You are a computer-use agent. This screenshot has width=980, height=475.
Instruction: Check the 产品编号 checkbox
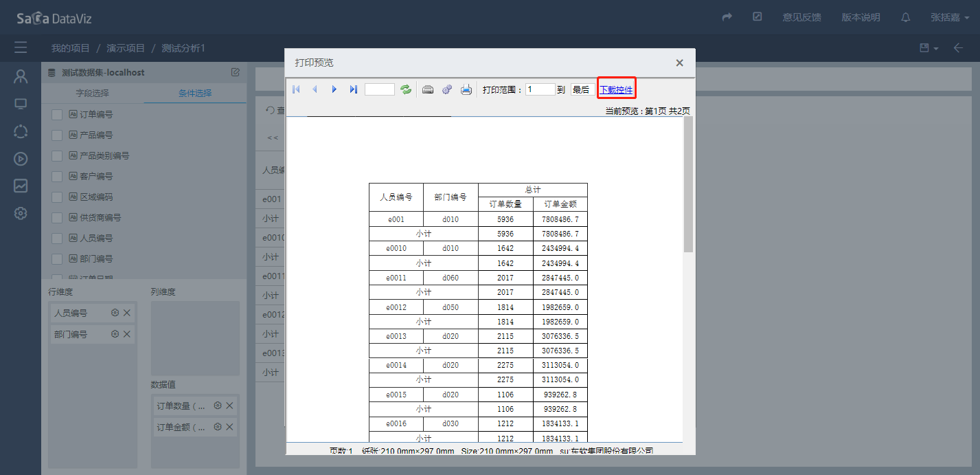click(57, 135)
